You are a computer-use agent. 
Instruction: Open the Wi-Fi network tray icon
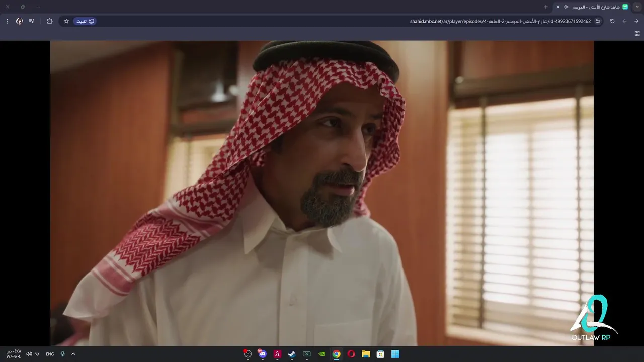tap(37, 354)
